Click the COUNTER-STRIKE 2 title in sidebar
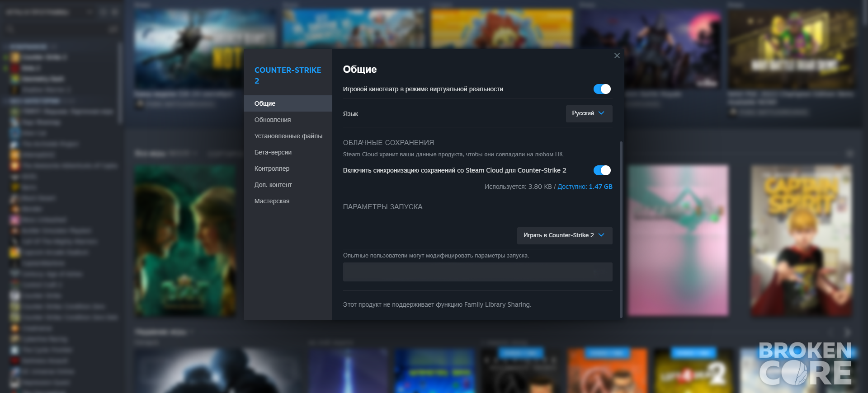The width and height of the screenshot is (868, 393). point(288,75)
